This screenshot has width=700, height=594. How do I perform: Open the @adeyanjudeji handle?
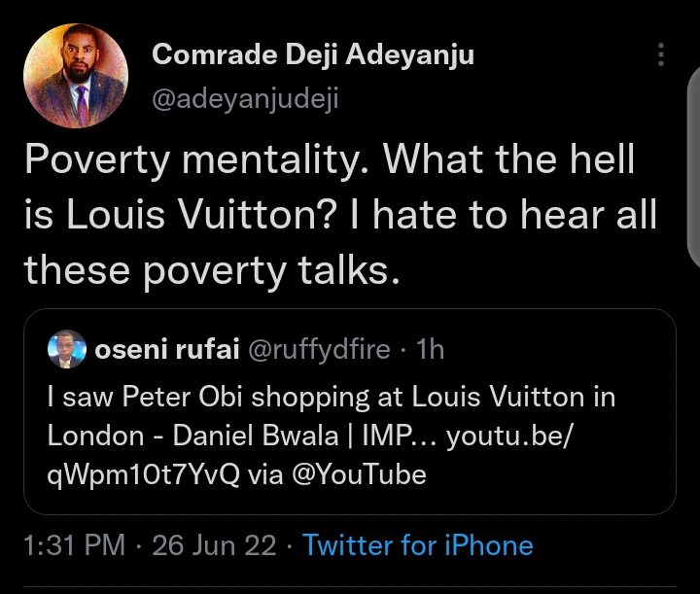pyautogui.click(x=245, y=98)
